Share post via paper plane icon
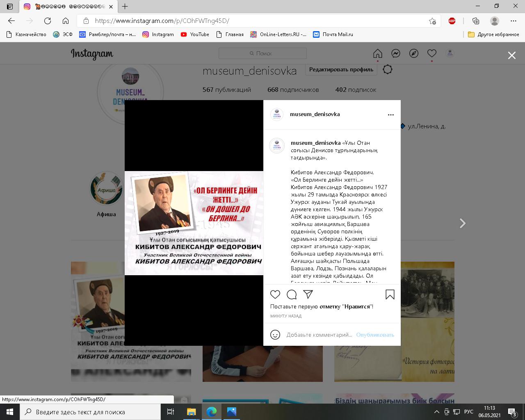This screenshot has height=420, width=525. click(x=308, y=294)
